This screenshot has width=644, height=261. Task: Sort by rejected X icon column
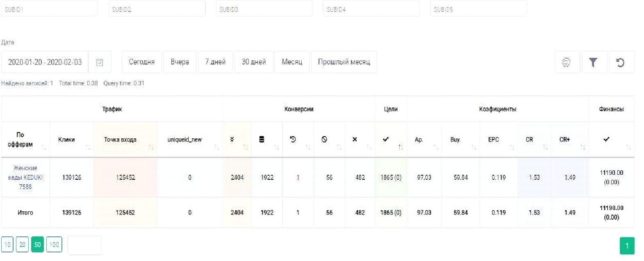point(360,140)
